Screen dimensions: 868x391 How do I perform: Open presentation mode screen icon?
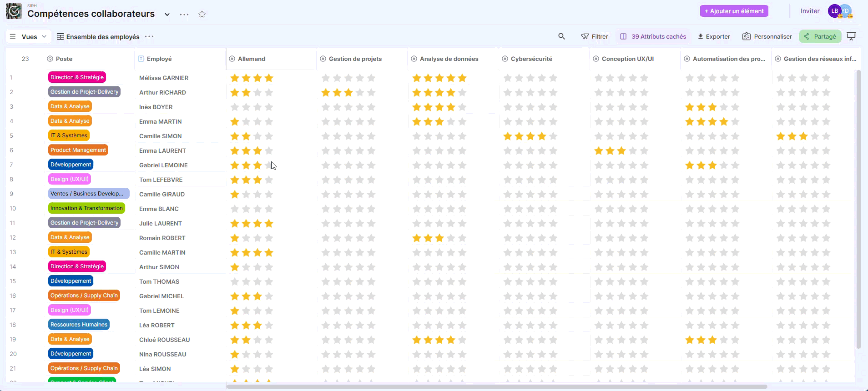pyautogui.click(x=851, y=36)
